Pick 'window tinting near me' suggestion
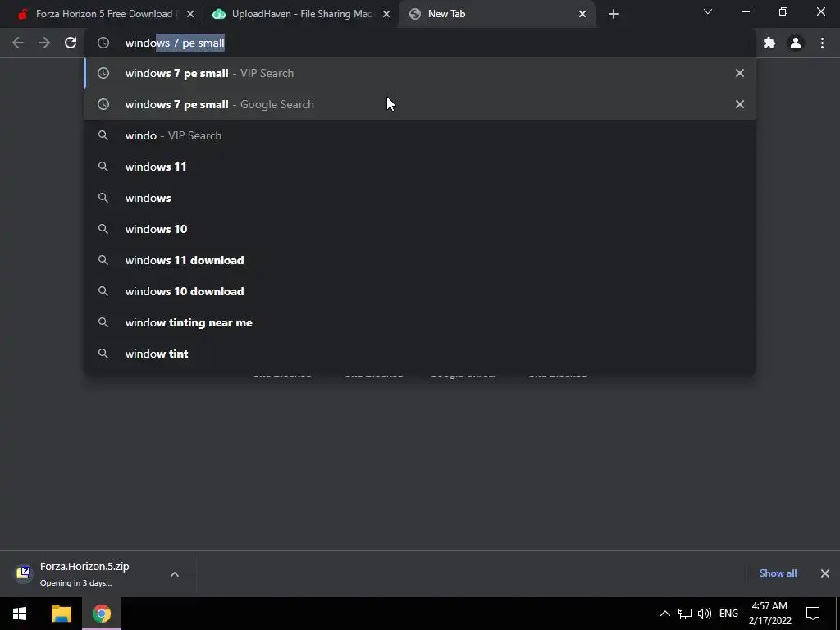The width and height of the screenshot is (840, 630). (x=420, y=322)
